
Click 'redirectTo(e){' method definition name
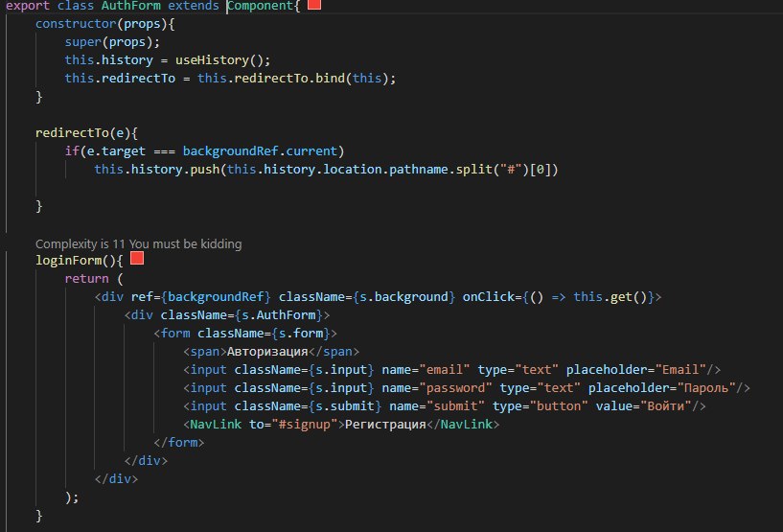click(72, 133)
